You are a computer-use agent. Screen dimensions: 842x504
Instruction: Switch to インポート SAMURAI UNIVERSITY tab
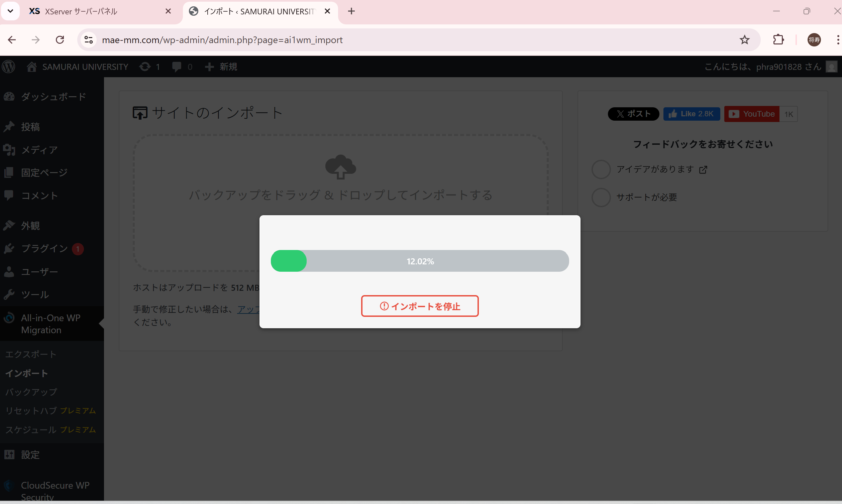pos(260,11)
